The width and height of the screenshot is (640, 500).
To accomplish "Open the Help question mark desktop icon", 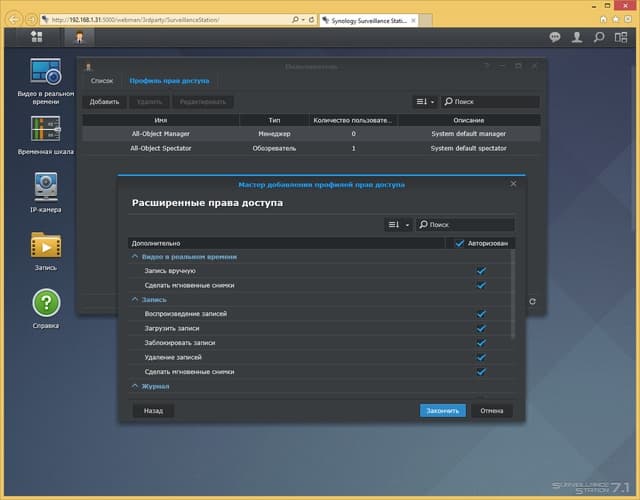I will [x=46, y=303].
